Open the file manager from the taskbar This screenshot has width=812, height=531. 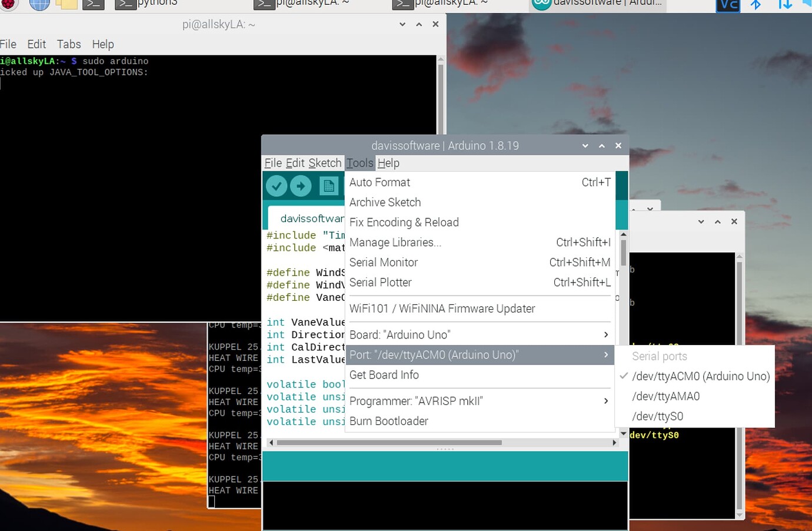(x=66, y=4)
